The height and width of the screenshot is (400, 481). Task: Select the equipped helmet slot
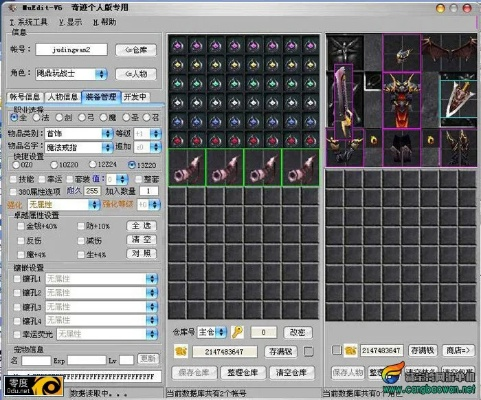402,53
